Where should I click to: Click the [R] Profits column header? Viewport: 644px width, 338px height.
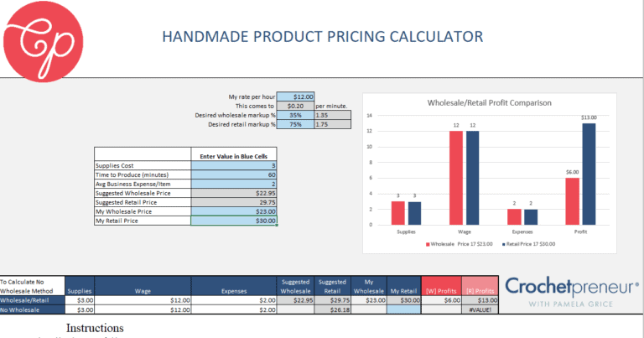(480, 286)
